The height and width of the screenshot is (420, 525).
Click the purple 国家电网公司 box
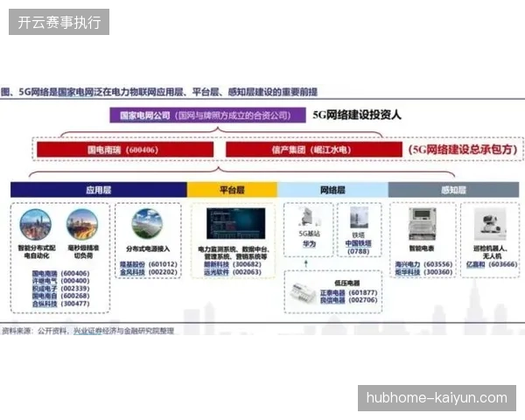coord(207,115)
